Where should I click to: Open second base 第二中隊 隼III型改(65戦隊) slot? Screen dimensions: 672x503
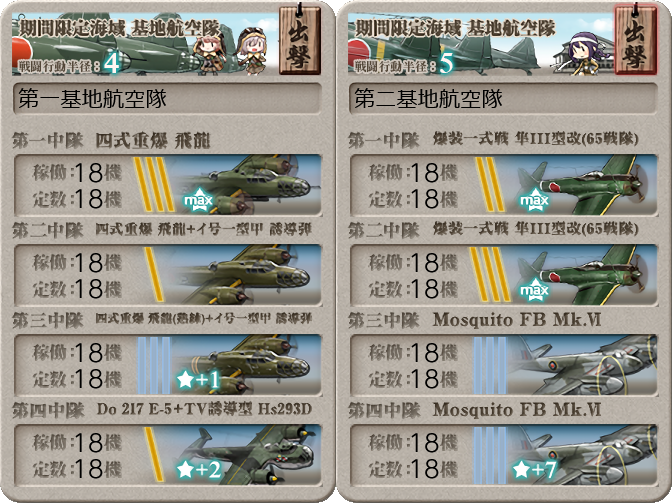click(x=504, y=275)
